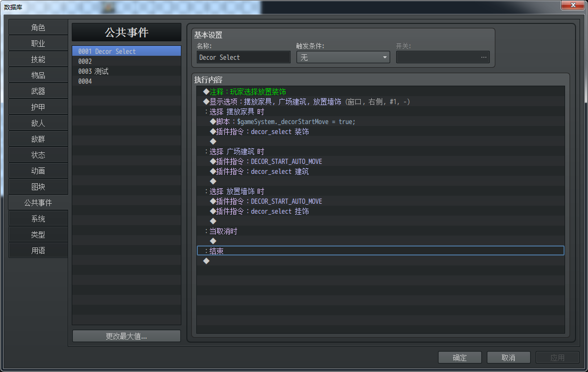
Task: Select the 结束 line
Action: click(x=381, y=250)
